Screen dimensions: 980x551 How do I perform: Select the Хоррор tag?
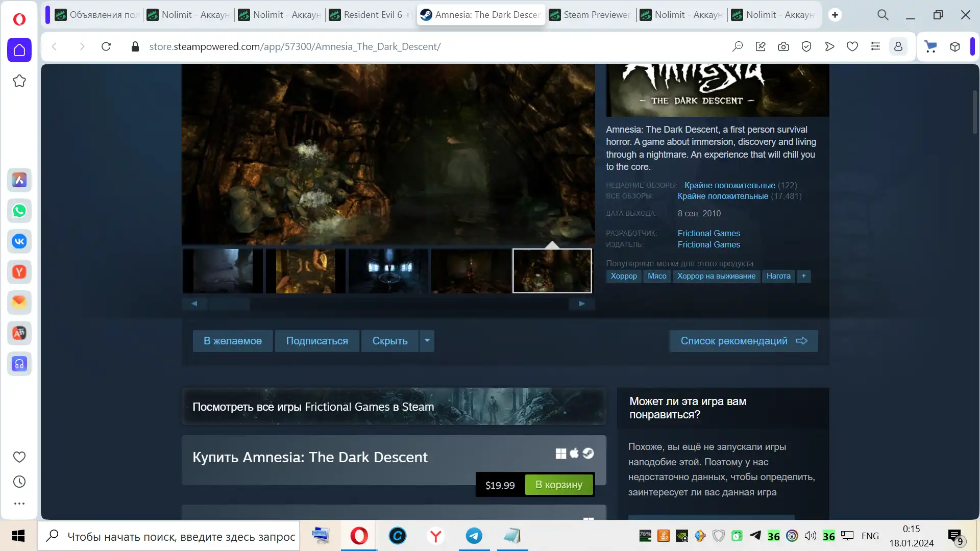[624, 276]
